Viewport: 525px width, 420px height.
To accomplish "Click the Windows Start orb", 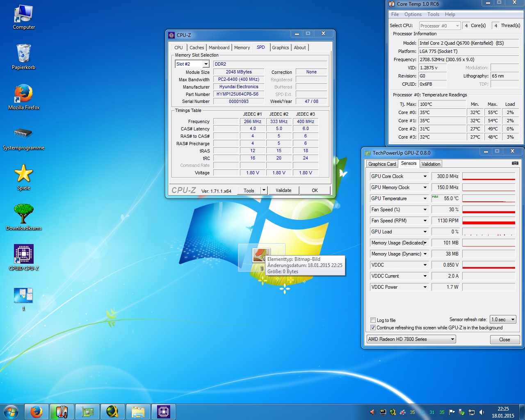I will click(11, 411).
